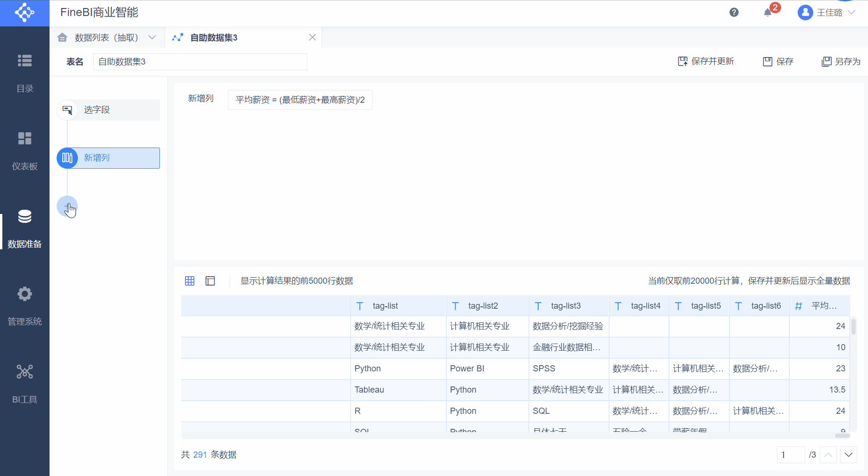Viewport: 868px width, 476px height.
Task: Click the FineBI logo icon
Action: [25, 13]
